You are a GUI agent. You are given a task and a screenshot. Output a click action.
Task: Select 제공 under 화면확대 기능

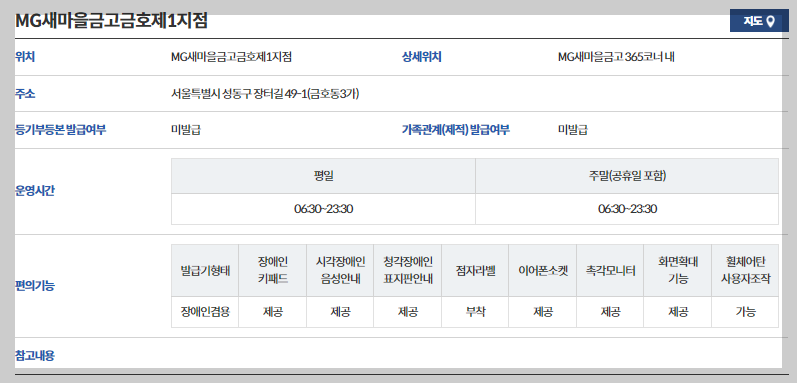[x=678, y=312]
